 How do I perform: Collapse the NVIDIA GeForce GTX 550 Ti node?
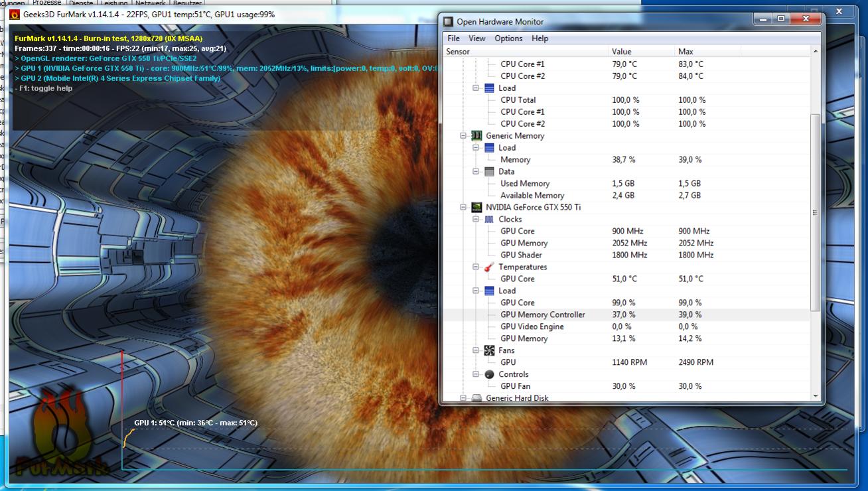tap(463, 207)
